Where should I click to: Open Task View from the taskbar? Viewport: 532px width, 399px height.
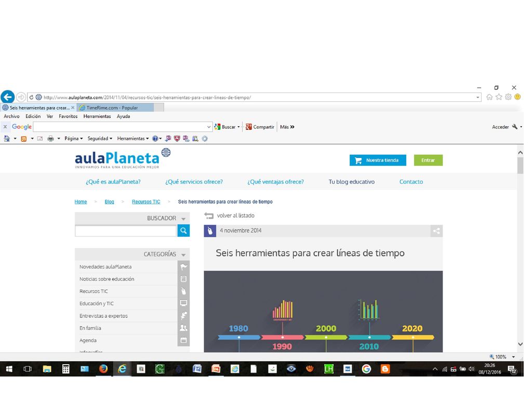(28, 369)
